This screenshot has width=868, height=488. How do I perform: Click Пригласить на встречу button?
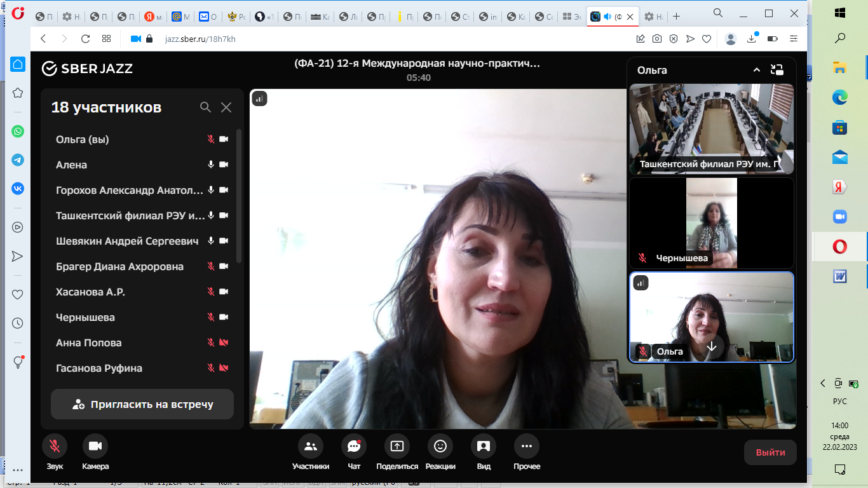click(142, 404)
